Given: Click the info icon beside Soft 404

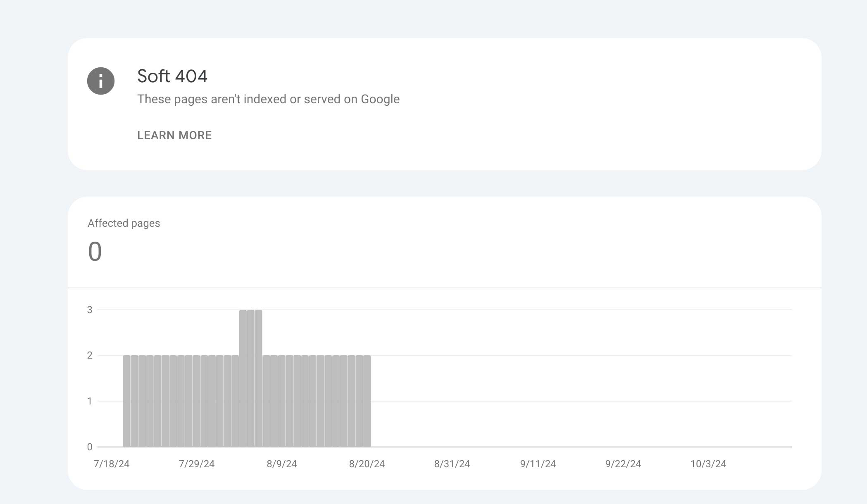Looking at the screenshot, I should coord(101,81).
